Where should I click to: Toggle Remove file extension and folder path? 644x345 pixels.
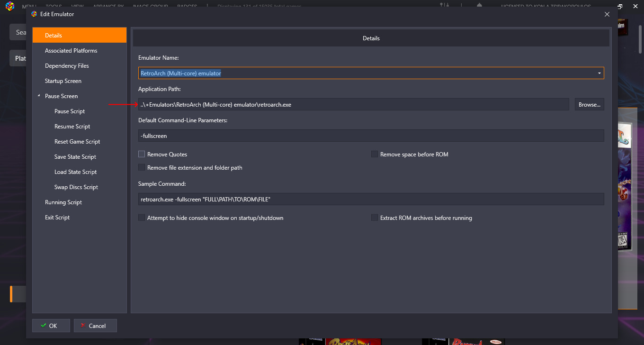(x=142, y=167)
